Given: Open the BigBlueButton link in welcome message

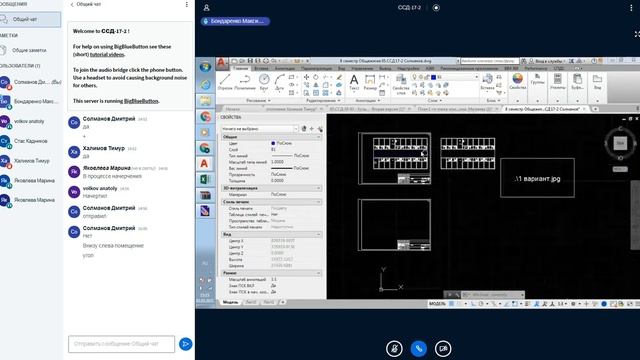Looking at the screenshot, I should [141, 101].
